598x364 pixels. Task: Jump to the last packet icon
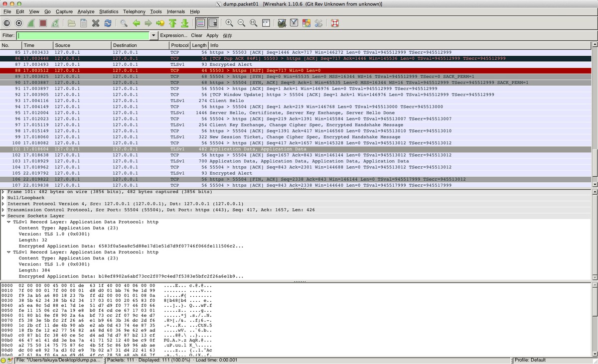[x=184, y=23]
